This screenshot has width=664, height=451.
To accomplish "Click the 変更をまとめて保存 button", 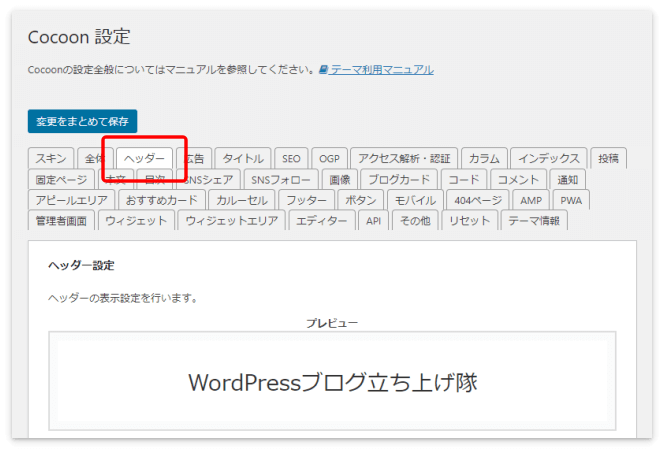I will coord(82,122).
